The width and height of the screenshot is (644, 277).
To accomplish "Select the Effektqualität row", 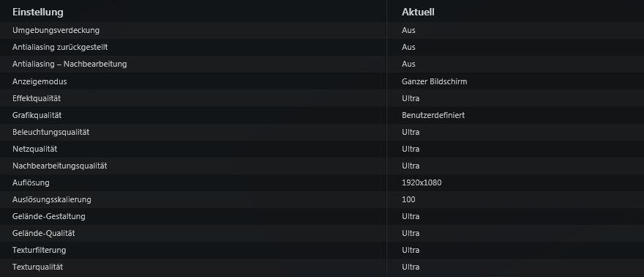I will tap(322, 98).
